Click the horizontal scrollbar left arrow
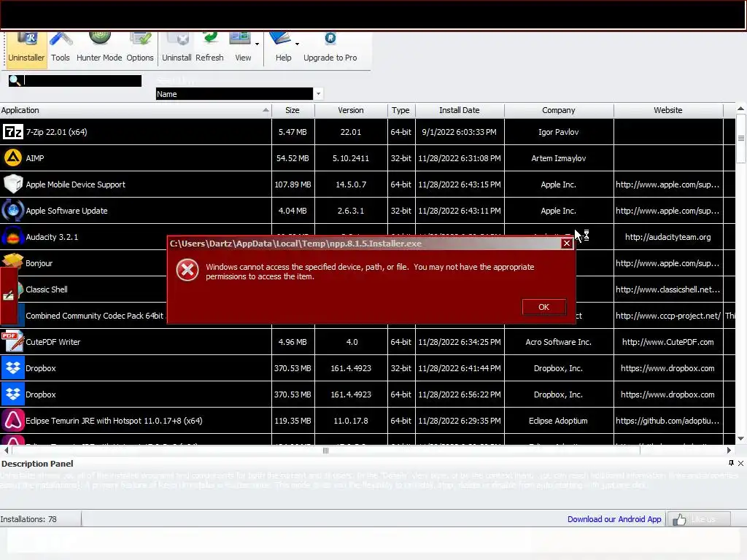 [6, 450]
